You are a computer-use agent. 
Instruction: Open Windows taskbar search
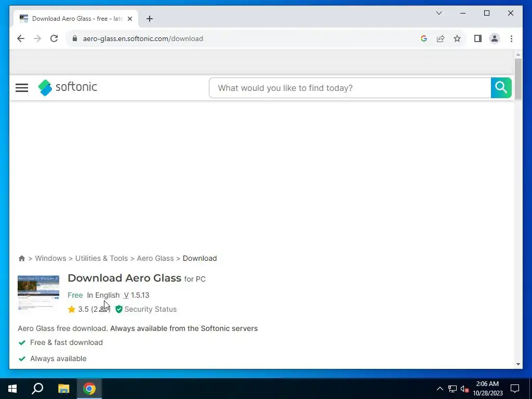37,389
